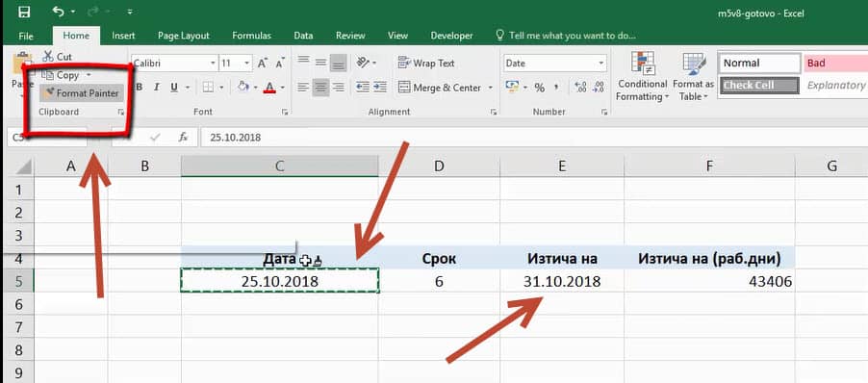Screen dimensions: 868x383
Task: Click the Insert Function fx icon
Action: [x=183, y=138]
